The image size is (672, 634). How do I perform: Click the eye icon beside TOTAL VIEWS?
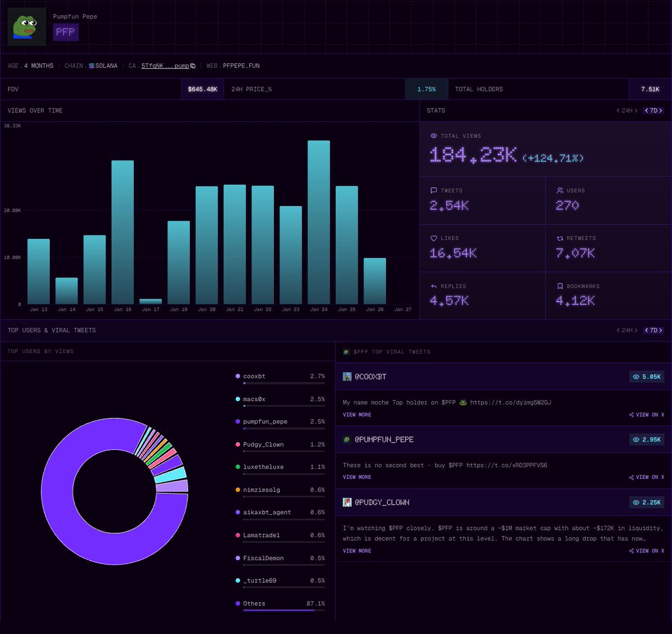pyautogui.click(x=433, y=135)
